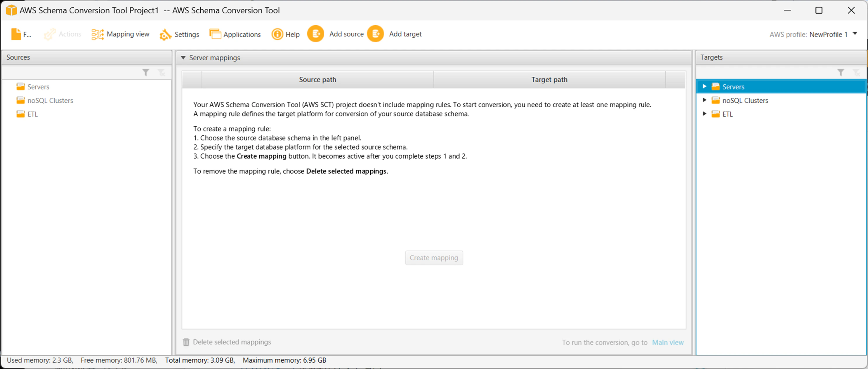Click the Sources panel filter icon
The image size is (868, 369).
pyautogui.click(x=145, y=72)
